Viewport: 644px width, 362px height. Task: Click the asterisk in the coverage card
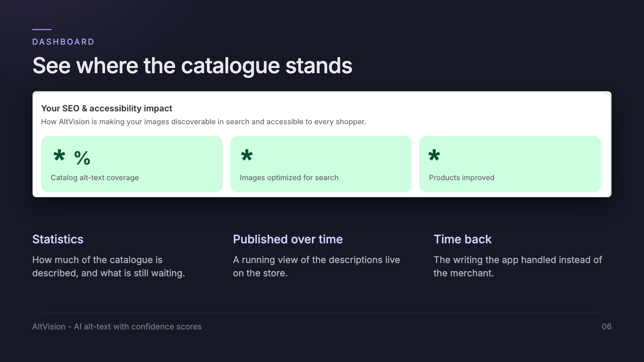click(59, 155)
